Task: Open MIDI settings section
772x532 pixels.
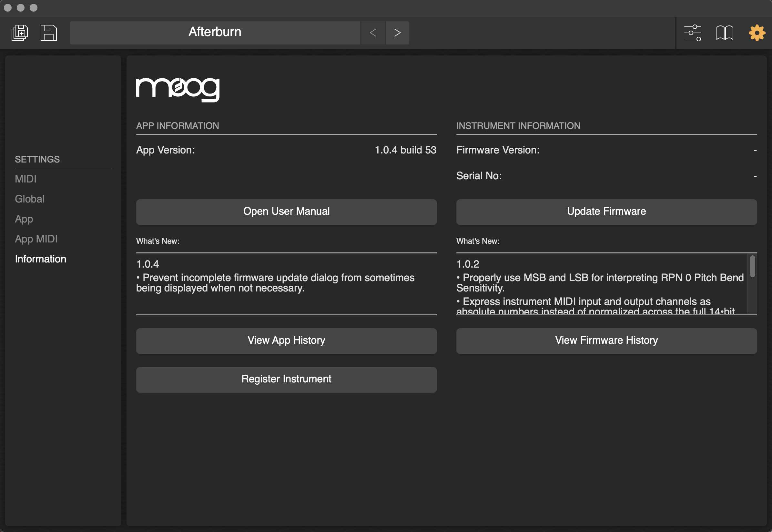Action: click(26, 179)
